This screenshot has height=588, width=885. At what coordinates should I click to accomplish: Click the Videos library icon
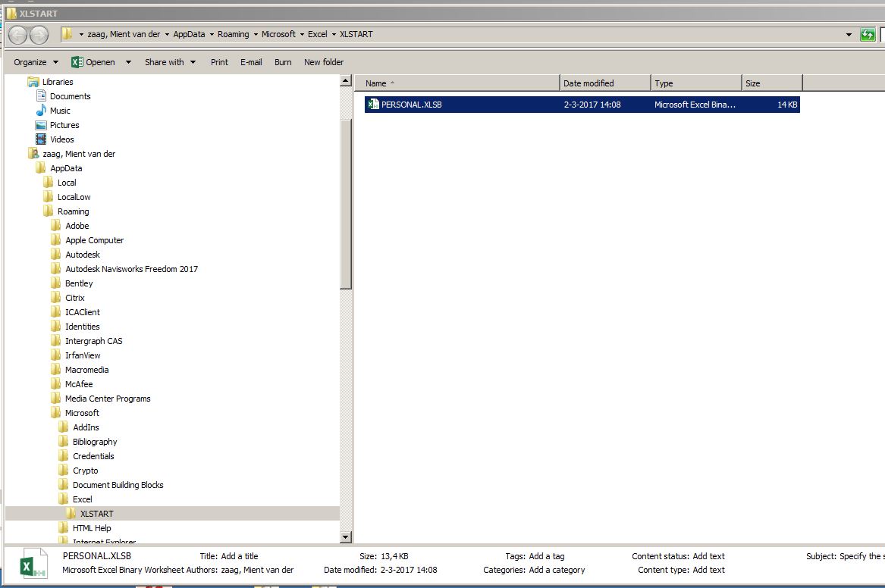coord(41,139)
